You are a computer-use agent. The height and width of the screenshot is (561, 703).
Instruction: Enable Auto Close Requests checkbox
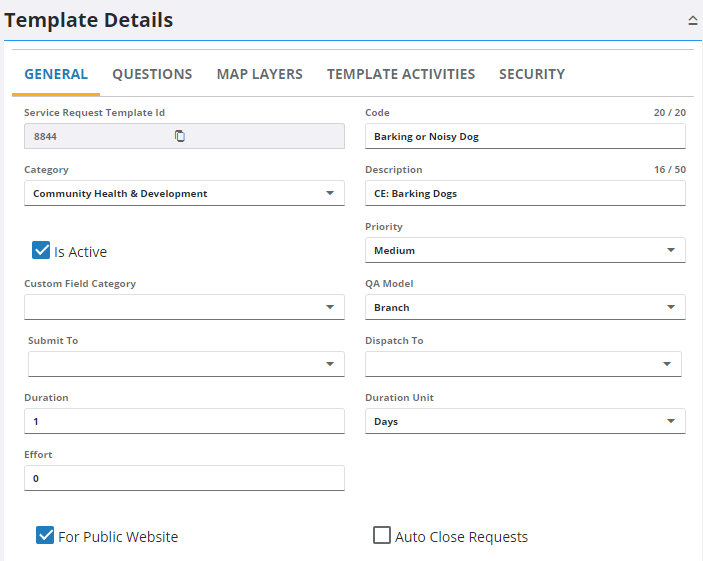pos(382,536)
